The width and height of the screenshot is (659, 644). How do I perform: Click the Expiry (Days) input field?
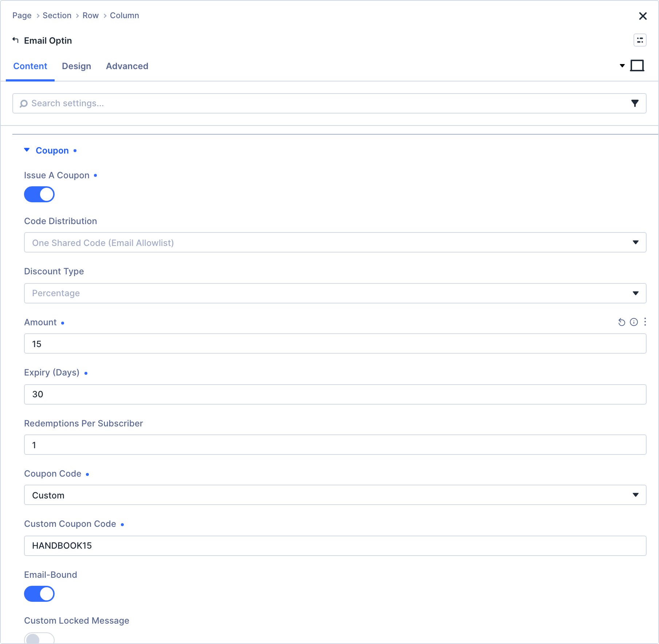coord(335,394)
